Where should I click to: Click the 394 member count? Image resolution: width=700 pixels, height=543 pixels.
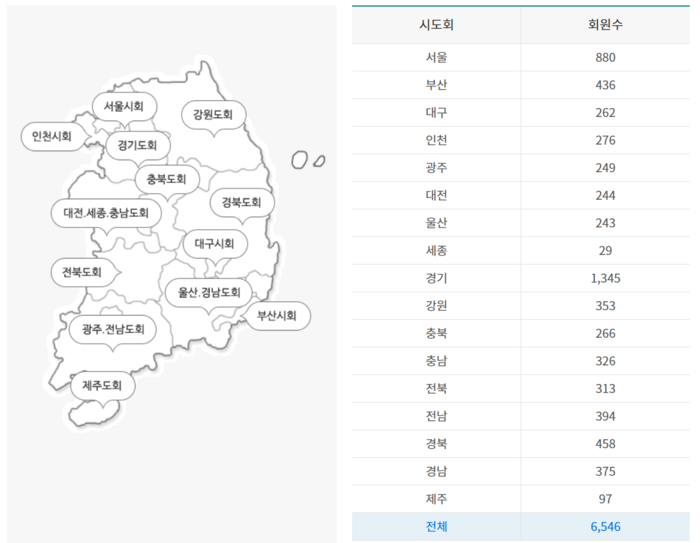(x=605, y=416)
